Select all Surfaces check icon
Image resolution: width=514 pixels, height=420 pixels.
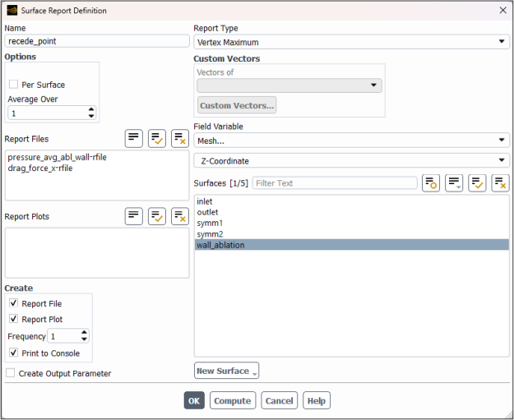(477, 182)
